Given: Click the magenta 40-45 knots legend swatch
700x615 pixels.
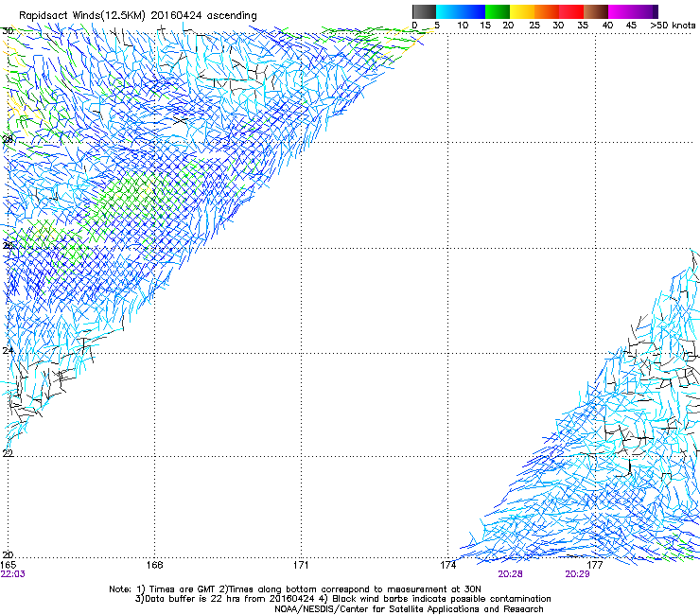Looking at the screenshot, I should [x=621, y=11].
